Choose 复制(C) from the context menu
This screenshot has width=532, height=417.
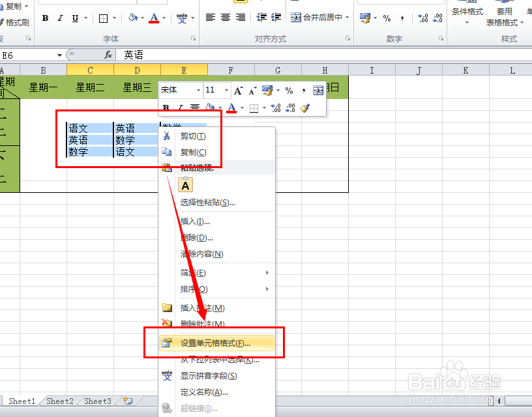[x=217, y=152]
